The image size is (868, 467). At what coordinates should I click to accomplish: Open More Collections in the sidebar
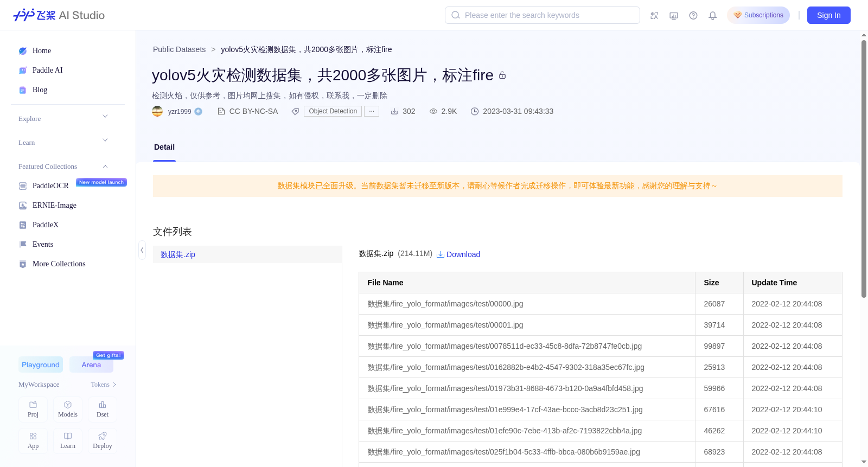(x=59, y=264)
